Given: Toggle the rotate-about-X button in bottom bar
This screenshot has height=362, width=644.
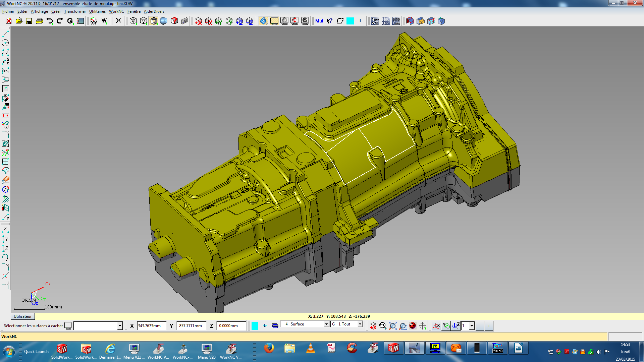Looking at the screenshot, I should tap(436, 325).
